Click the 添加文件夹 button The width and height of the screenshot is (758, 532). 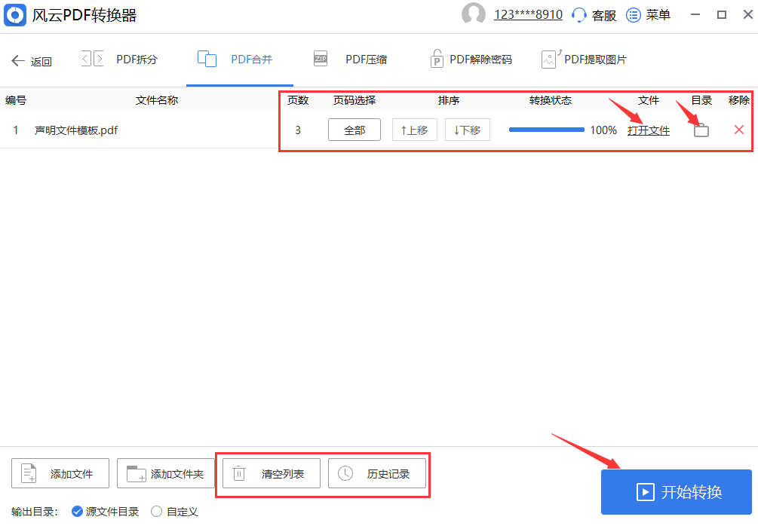(166, 473)
